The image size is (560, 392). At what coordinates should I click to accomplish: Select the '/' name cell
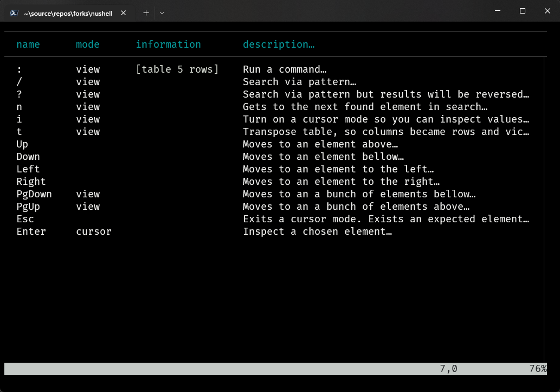[x=20, y=82]
